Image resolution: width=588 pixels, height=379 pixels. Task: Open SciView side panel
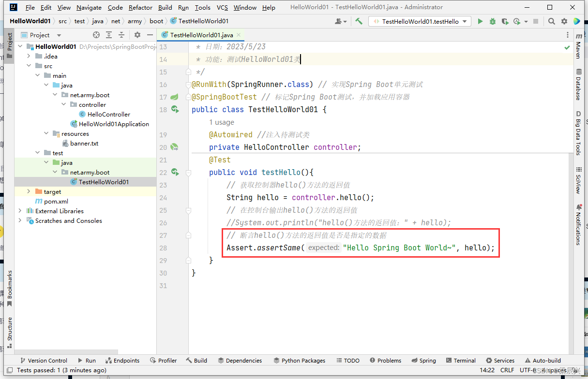(578, 180)
